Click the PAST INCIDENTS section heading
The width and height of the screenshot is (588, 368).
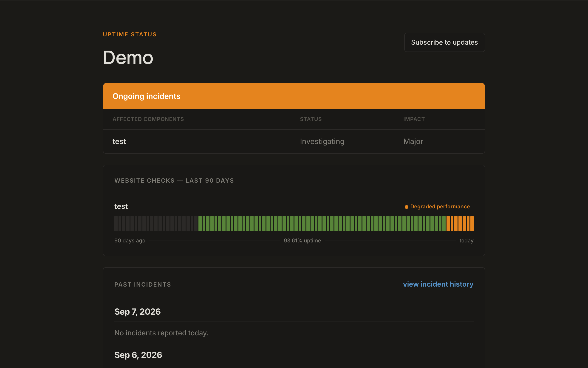(x=143, y=284)
